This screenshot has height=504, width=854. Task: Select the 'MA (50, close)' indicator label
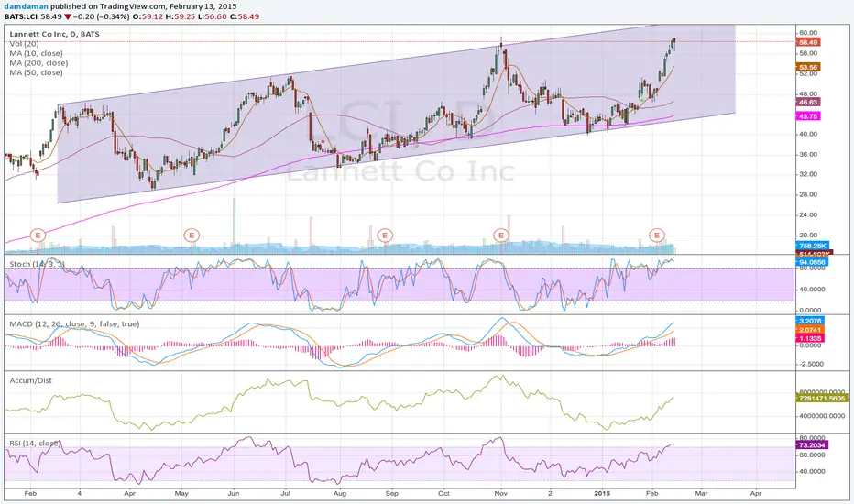[x=36, y=72]
